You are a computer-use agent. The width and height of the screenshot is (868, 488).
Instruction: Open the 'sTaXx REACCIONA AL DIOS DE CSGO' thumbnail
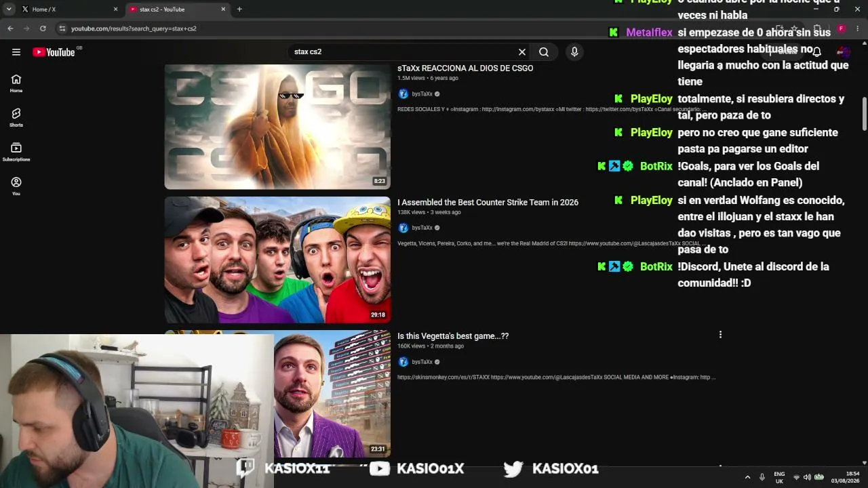click(x=277, y=127)
